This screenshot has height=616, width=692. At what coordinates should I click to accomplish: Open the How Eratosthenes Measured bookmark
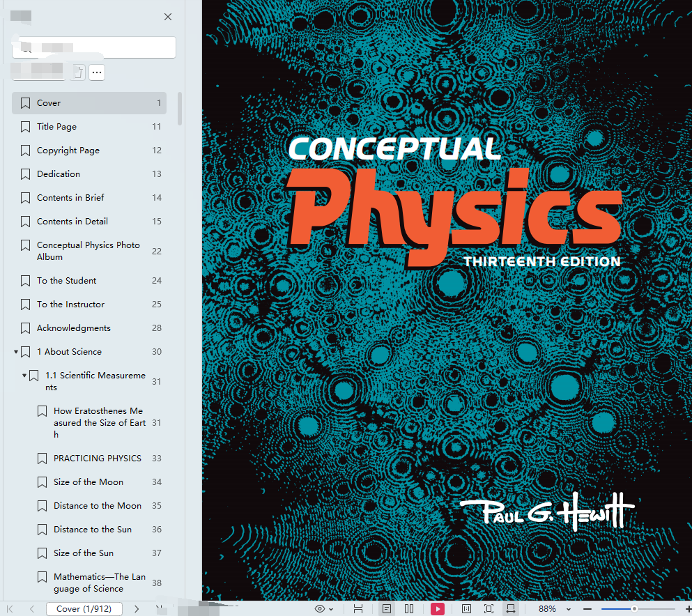click(89, 423)
